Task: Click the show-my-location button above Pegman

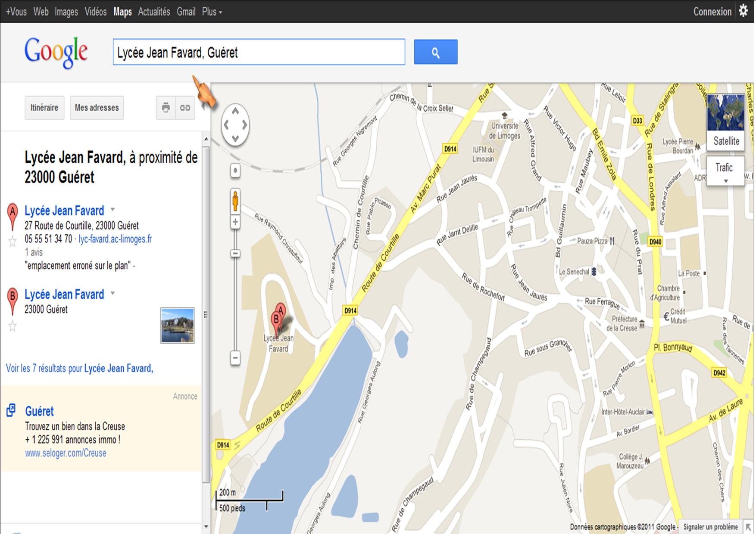Action: [235, 171]
